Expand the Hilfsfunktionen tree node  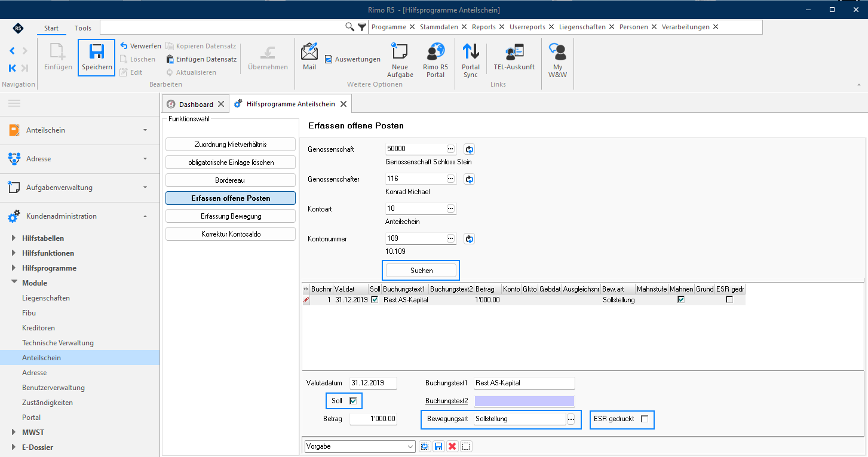[x=14, y=253]
